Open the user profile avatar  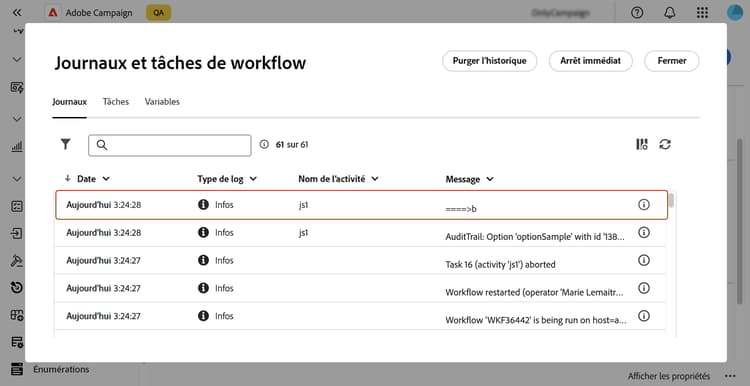point(735,13)
